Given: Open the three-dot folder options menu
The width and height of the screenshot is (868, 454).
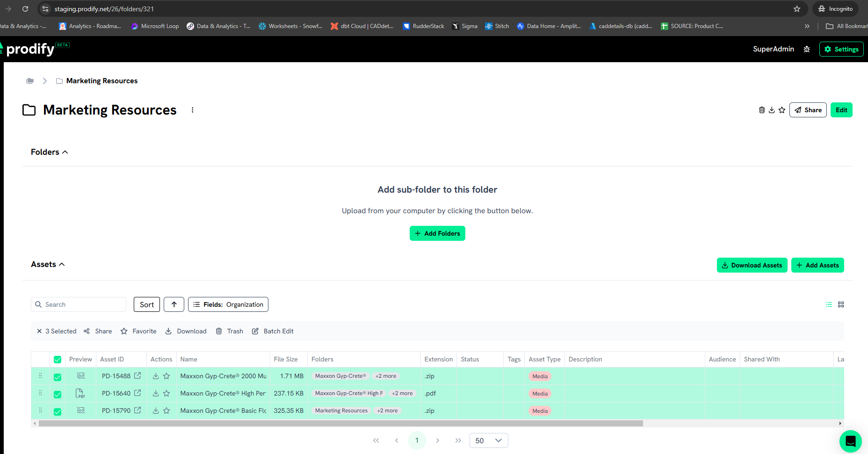Looking at the screenshot, I should [x=192, y=110].
